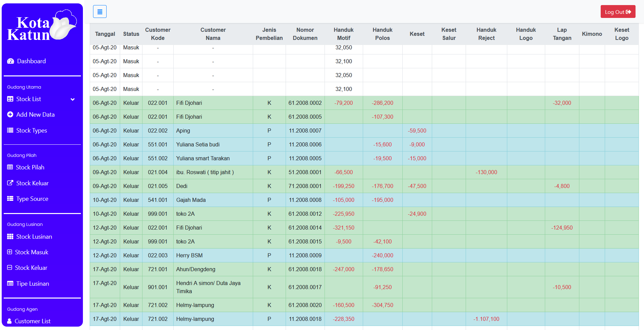644x330 pixels.
Task: Click document number 71.2008.0001
Action: (305, 186)
